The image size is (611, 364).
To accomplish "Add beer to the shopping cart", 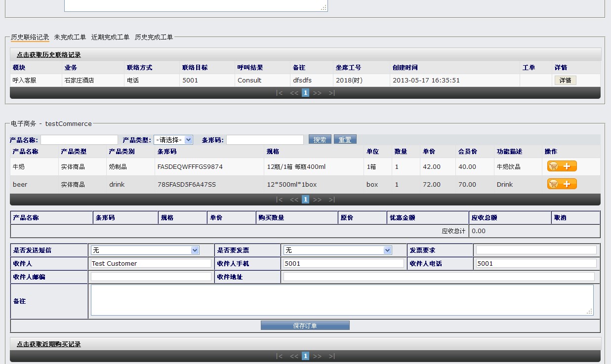I will click(562, 184).
